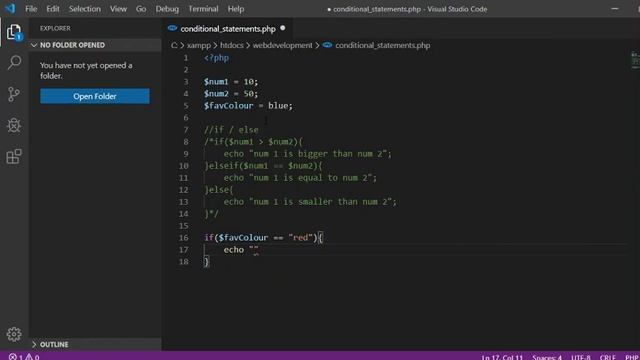Image resolution: width=640 pixels, height=360 pixels.
Task: Click the "}elseif($num1 == $num2){" line
Action: click(x=263, y=166)
